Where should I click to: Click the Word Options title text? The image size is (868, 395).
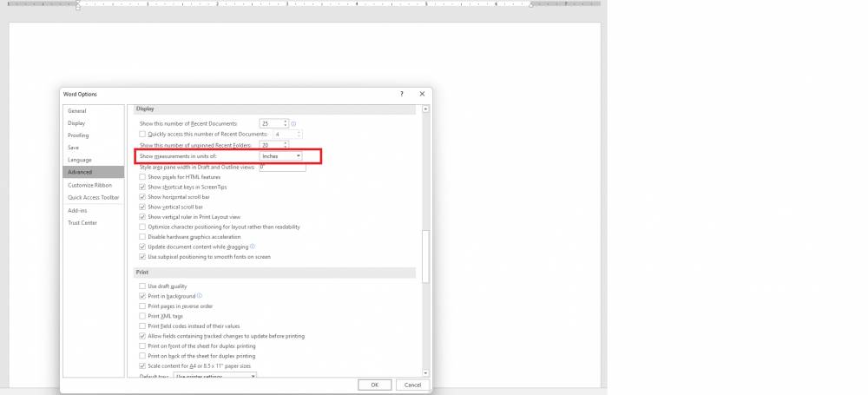pos(80,94)
